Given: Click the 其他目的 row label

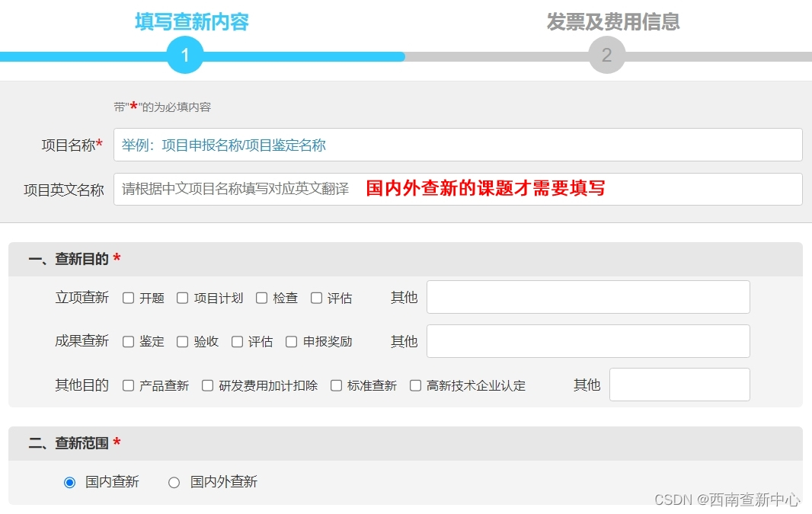Looking at the screenshot, I should pos(82,385).
